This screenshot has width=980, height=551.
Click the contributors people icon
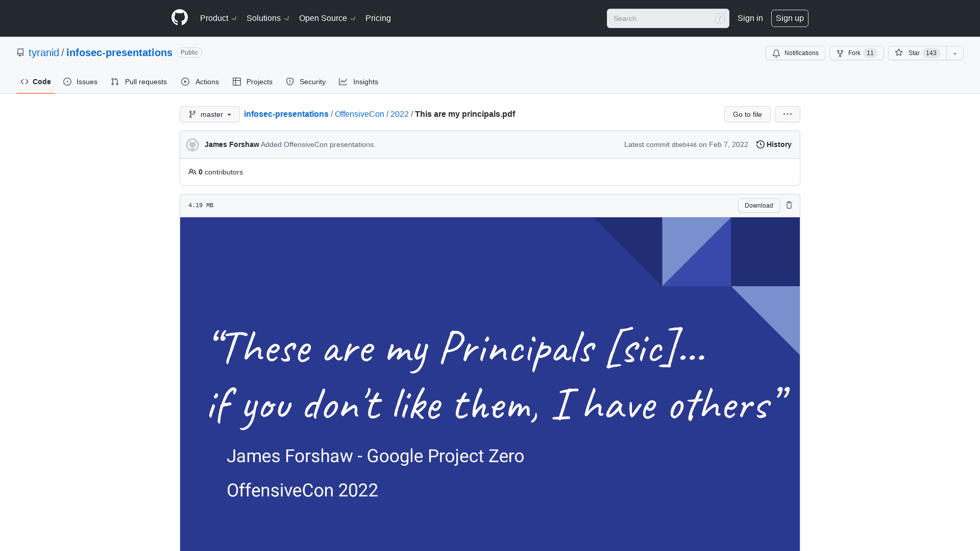click(192, 172)
